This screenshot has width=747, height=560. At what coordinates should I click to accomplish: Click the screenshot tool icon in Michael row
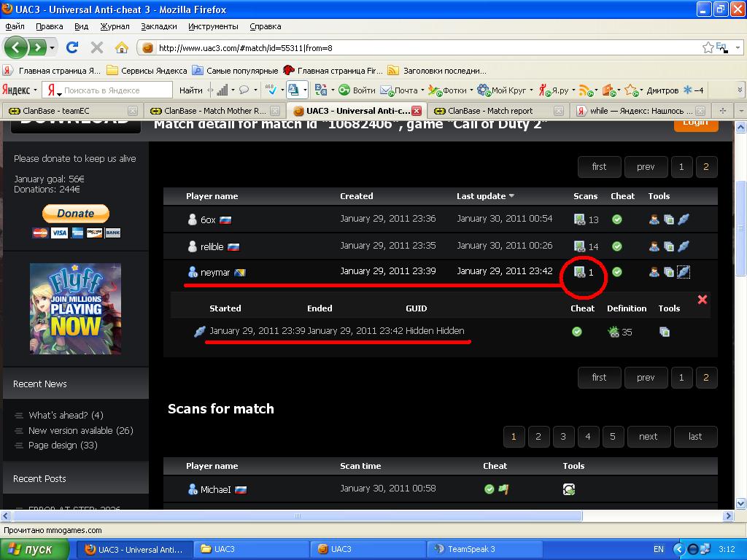pyautogui.click(x=569, y=489)
